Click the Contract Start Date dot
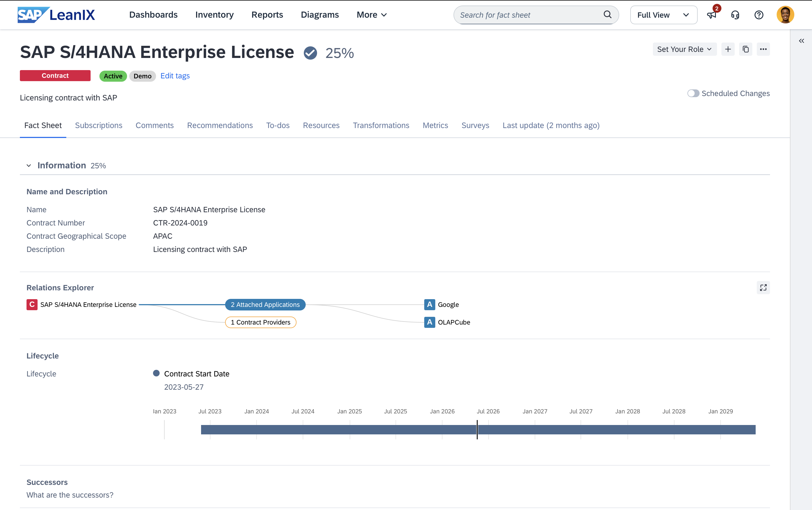Viewport: 812px width, 510px height. coord(156,373)
